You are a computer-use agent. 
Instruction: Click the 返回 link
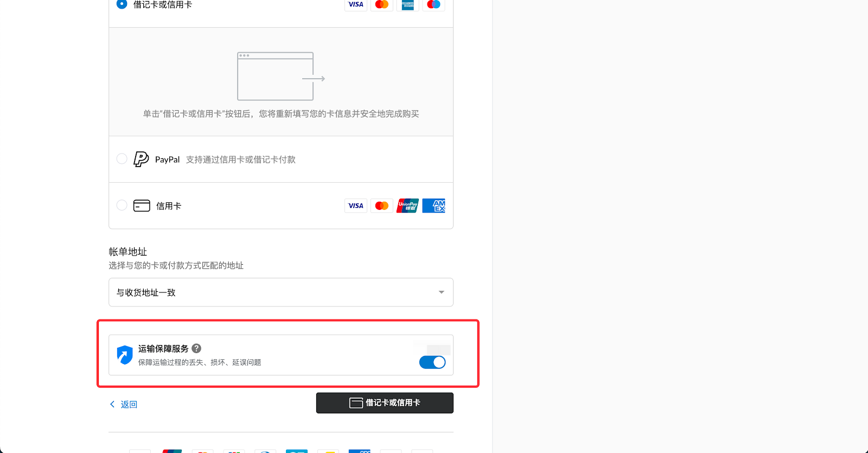pyautogui.click(x=129, y=404)
